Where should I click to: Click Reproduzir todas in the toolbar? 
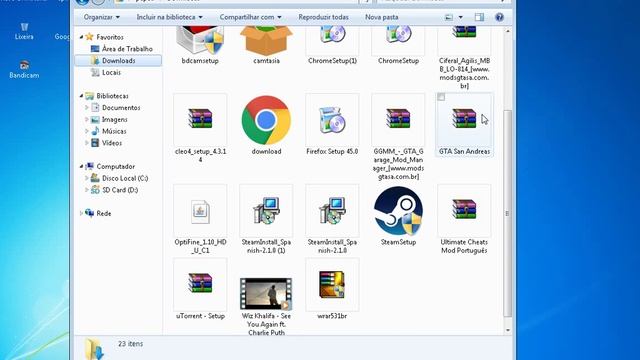click(323, 17)
